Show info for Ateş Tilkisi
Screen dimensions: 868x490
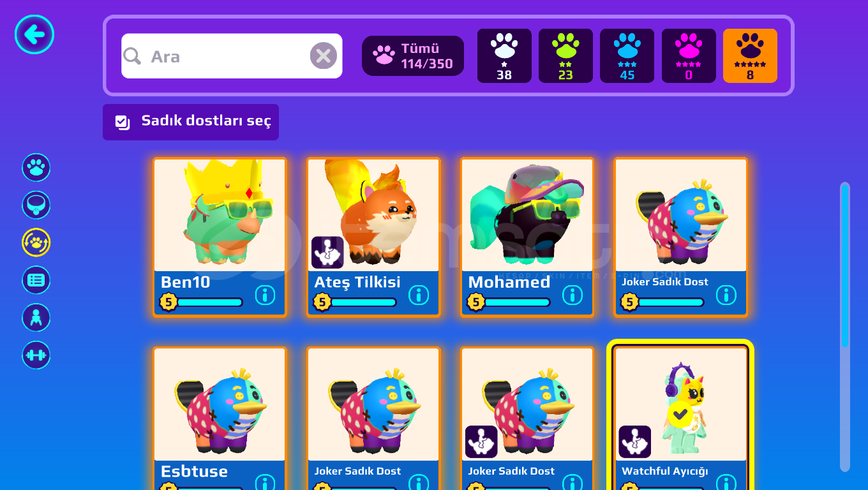(419, 295)
